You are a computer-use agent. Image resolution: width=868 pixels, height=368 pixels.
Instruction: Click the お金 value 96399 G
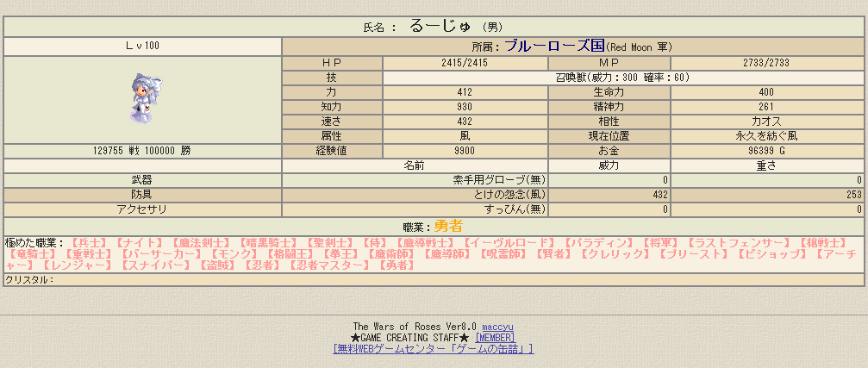pos(766,151)
